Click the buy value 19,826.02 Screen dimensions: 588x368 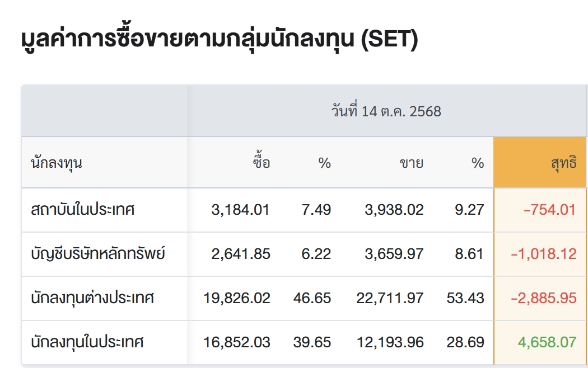236,298
